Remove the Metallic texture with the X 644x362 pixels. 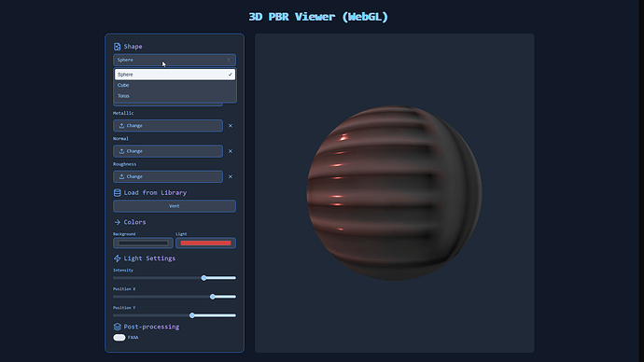[231, 126]
